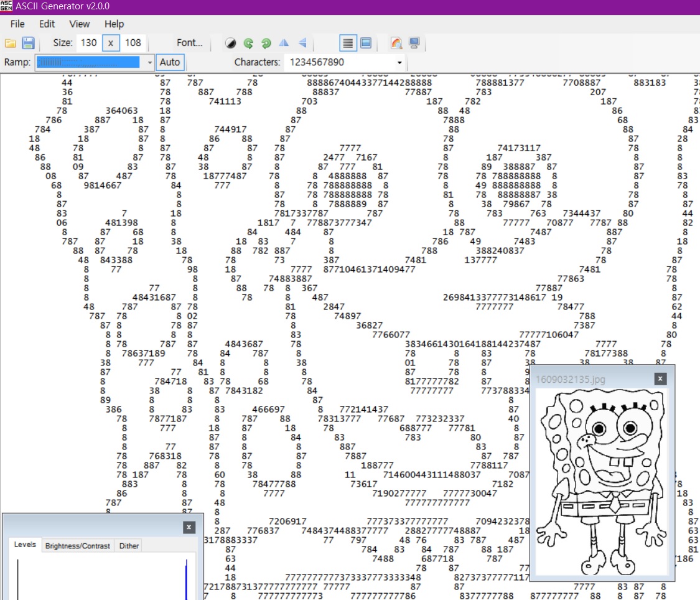The image size is (700, 600).
Task: Close the Levels panel
Action: tap(189, 527)
